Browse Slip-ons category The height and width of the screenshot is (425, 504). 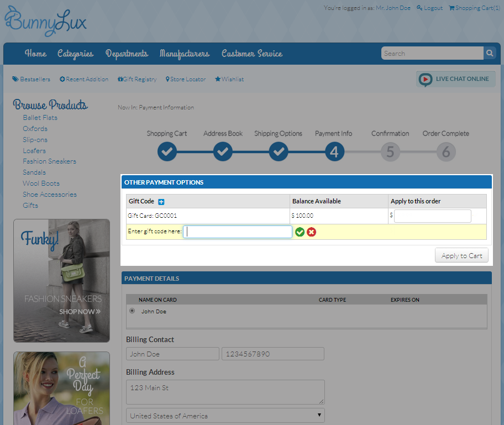tap(35, 139)
